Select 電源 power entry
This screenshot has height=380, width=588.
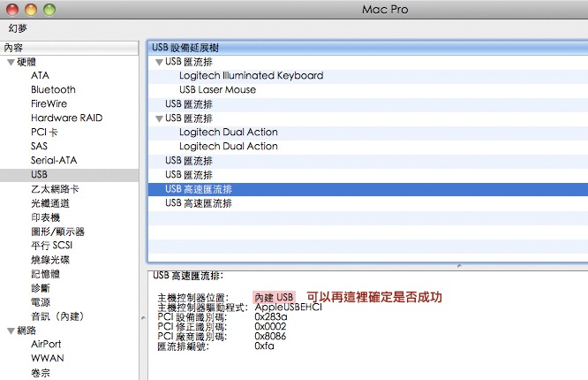(x=41, y=302)
